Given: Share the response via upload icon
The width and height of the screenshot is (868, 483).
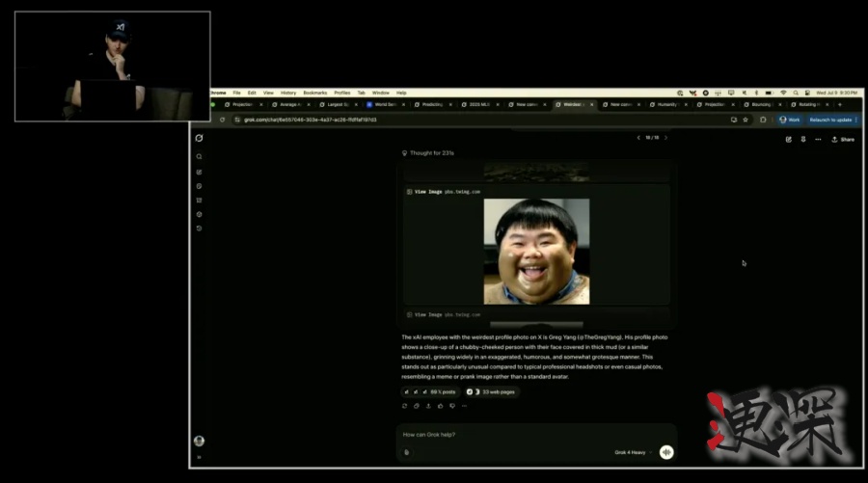Looking at the screenshot, I should (428, 406).
